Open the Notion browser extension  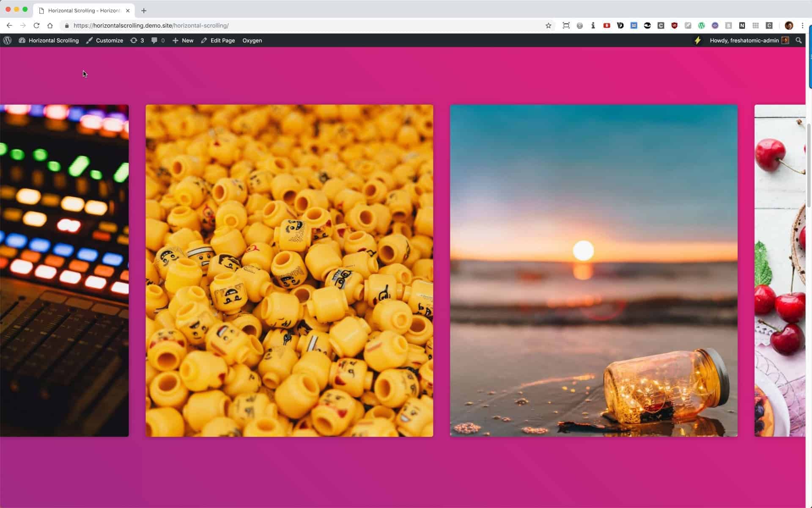(742, 25)
